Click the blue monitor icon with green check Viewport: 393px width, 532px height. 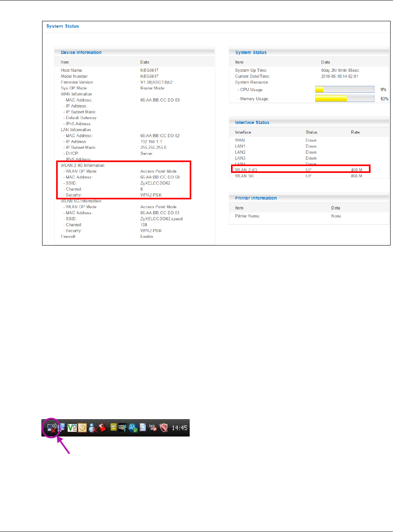133,428
